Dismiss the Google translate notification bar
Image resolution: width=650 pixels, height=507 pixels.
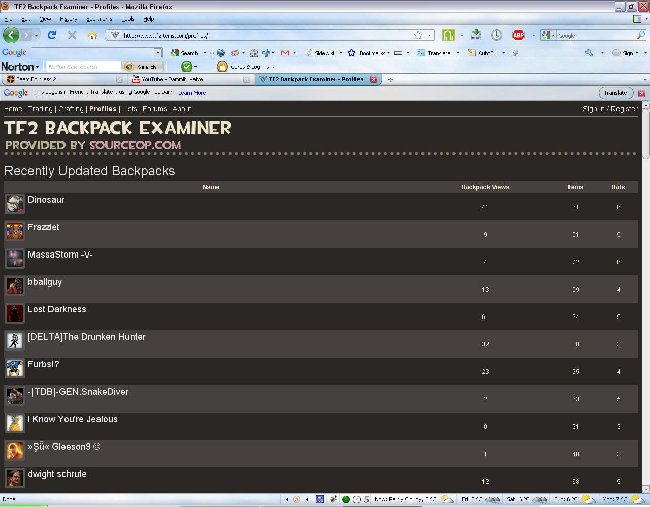[641, 93]
